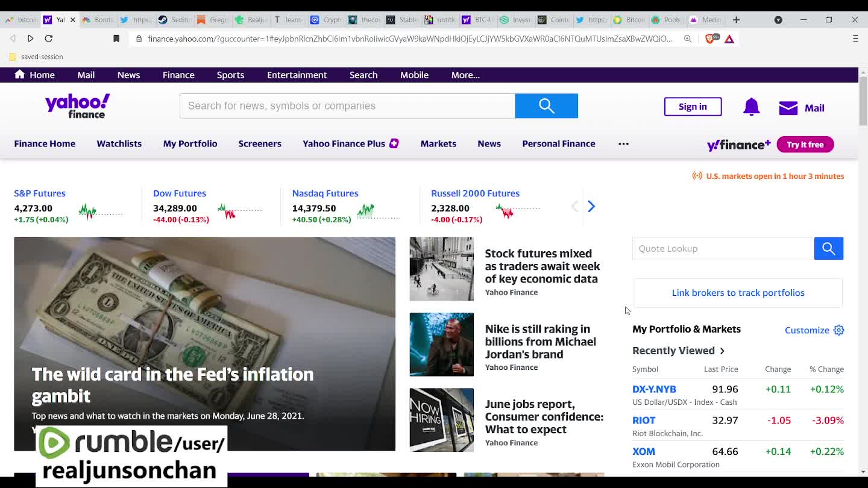Screen dimensions: 868x488
Task: Show previous market futures with left arrow
Action: 574,207
